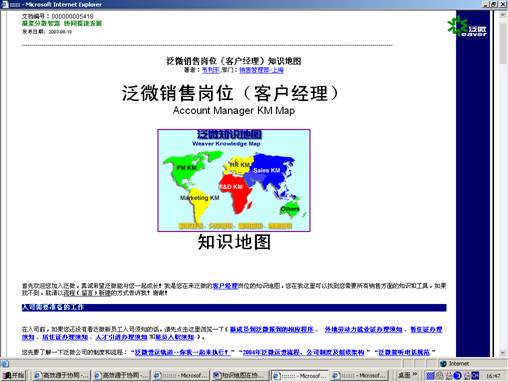Screen dimensions: 508x382
Task: Switch to the 知识地图在协... taskbar window
Action: point(240,375)
